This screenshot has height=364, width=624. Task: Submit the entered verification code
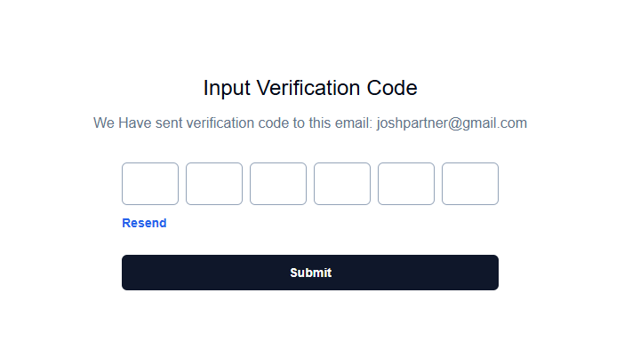coord(310,273)
